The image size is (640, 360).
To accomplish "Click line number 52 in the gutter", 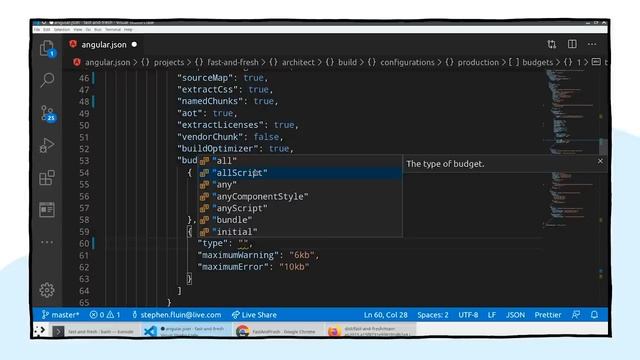I will click(x=84, y=149).
